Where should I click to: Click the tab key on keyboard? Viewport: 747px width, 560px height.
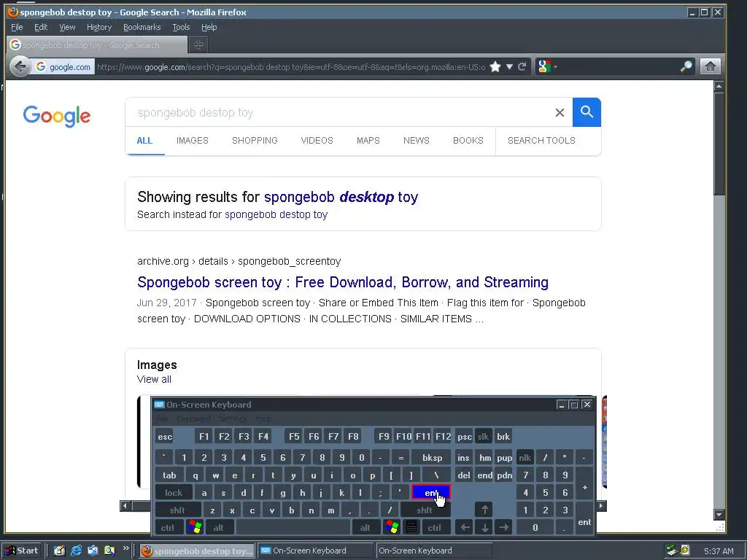coord(169,475)
